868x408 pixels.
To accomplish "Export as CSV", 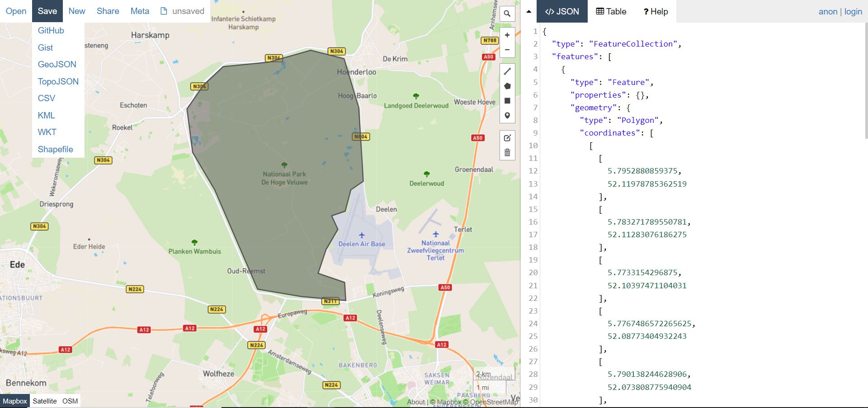I will [47, 98].
